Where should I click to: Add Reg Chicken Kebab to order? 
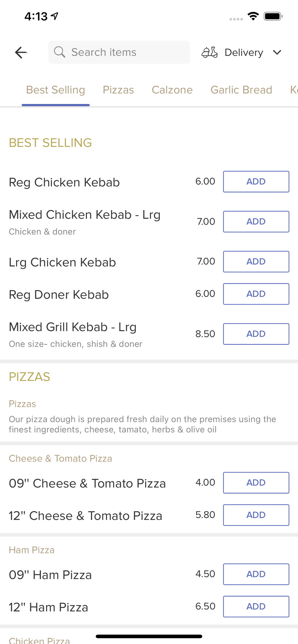point(256,182)
